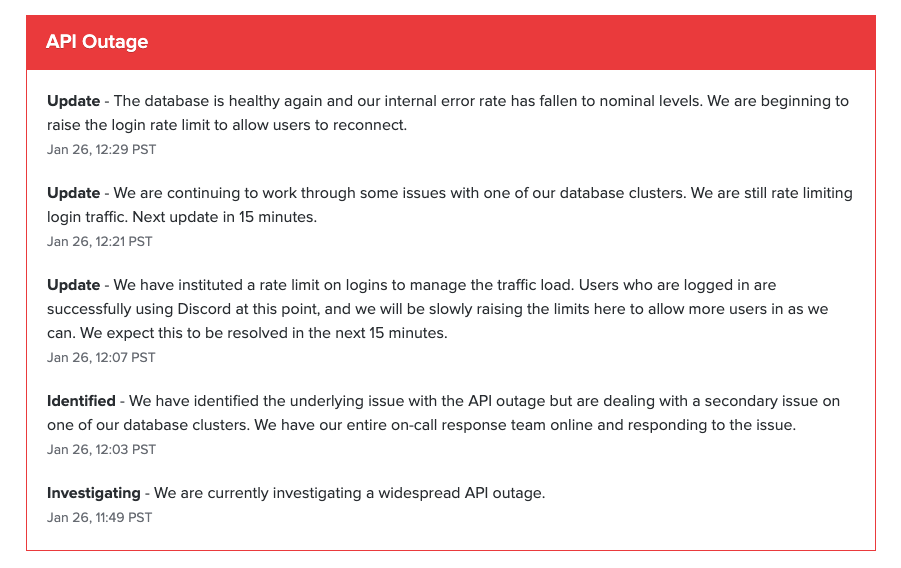The image size is (901, 568).
Task: Open the API Outage incident title
Action: pyautogui.click(x=97, y=42)
